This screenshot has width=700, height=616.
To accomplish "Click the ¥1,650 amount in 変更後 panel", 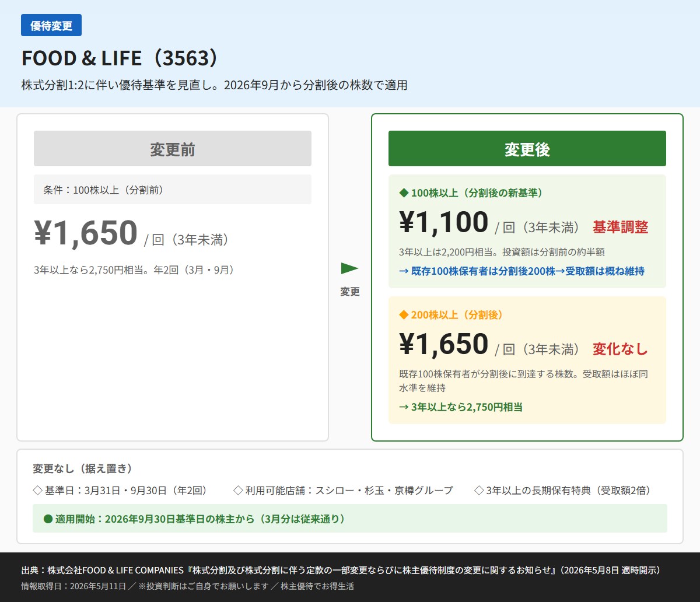I will pos(444,344).
